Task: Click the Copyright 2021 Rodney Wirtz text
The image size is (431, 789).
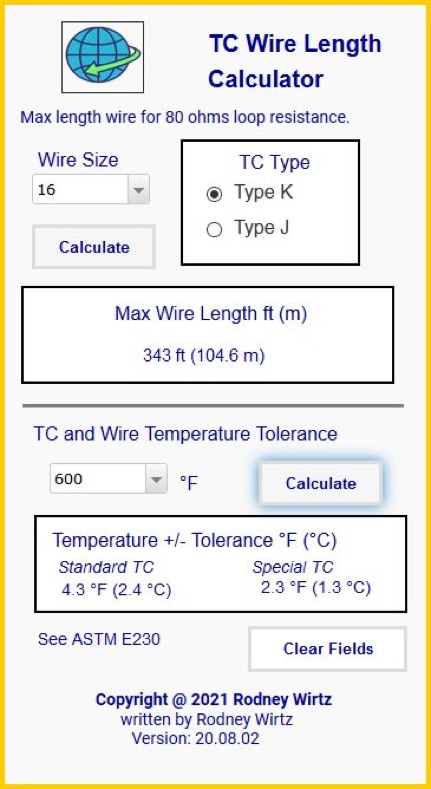Action: coord(214,699)
